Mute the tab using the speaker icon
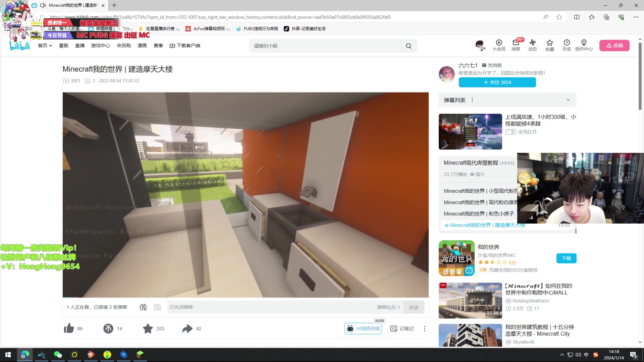Image resolution: width=644 pixels, height=362 pixels. click(43, 5)
